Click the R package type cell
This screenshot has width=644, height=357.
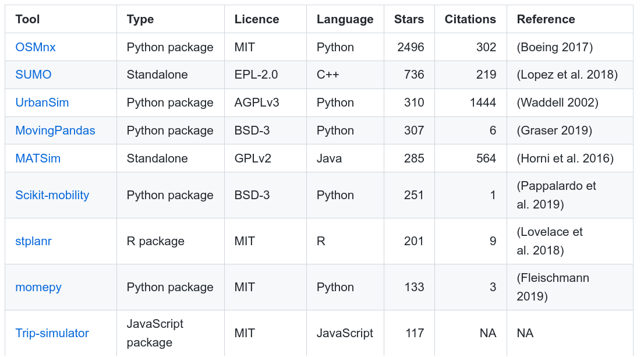pos(155,241)
